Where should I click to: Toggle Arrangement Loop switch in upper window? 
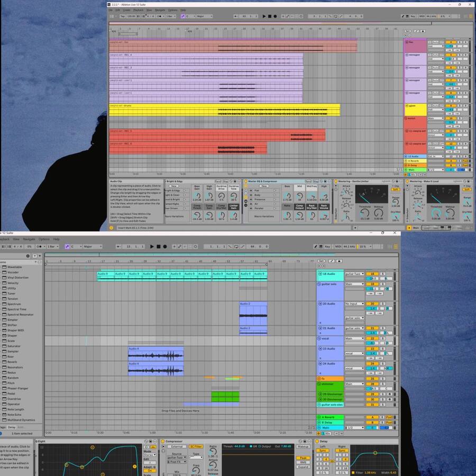335,16
